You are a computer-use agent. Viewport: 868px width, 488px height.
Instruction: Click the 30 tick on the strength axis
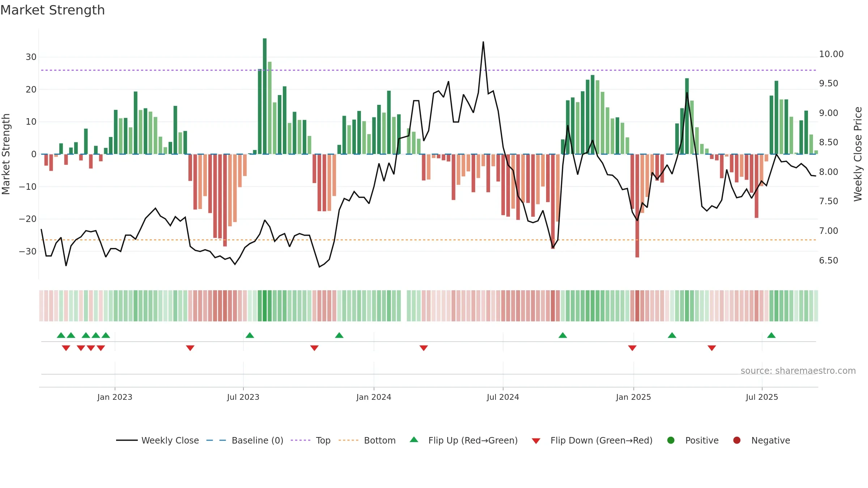31,57
